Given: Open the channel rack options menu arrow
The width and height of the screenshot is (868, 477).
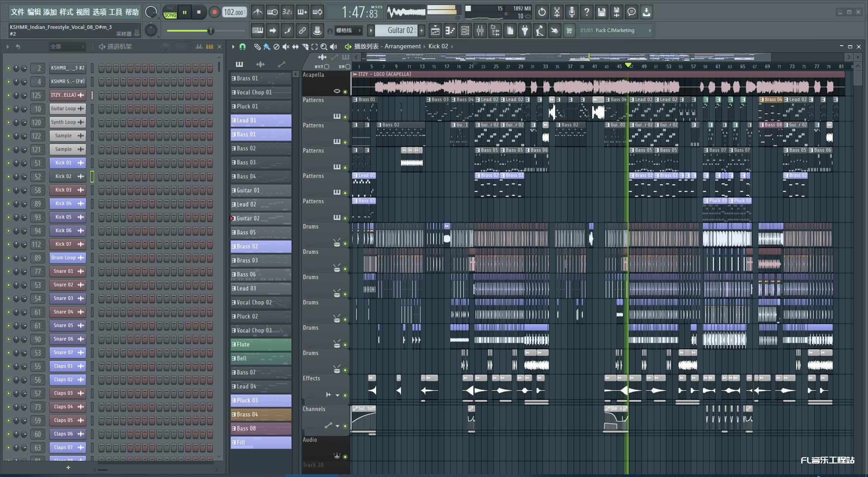Looking at the screenshot, I should pyautogui.click(x=8, y=47).
